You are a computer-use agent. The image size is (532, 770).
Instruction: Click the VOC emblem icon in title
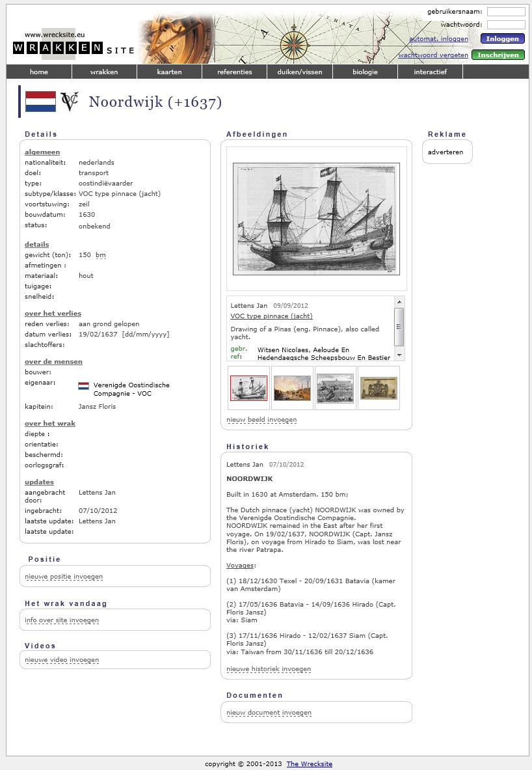pos(70,102)
